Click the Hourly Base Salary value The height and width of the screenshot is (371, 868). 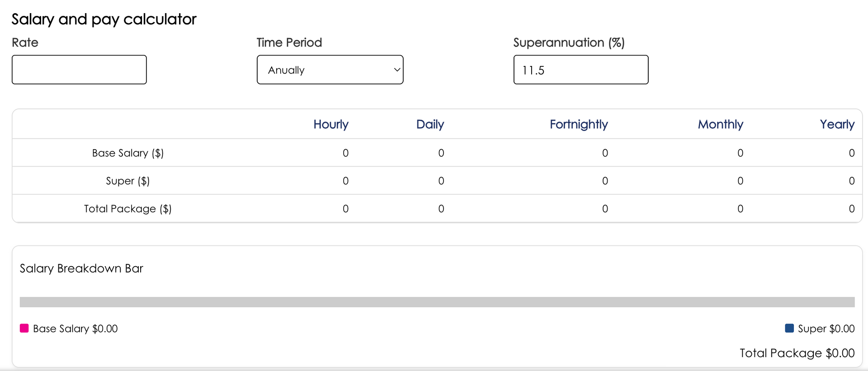point(345,153)
